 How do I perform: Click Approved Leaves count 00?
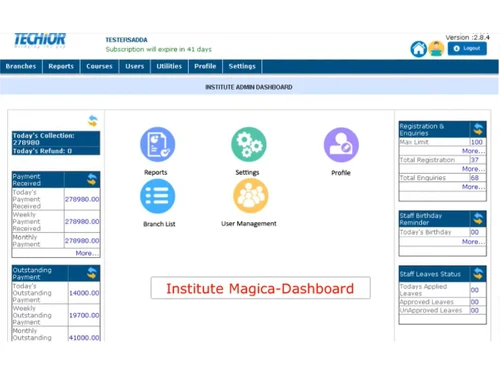pyautogui.click(x=475, y=302)
